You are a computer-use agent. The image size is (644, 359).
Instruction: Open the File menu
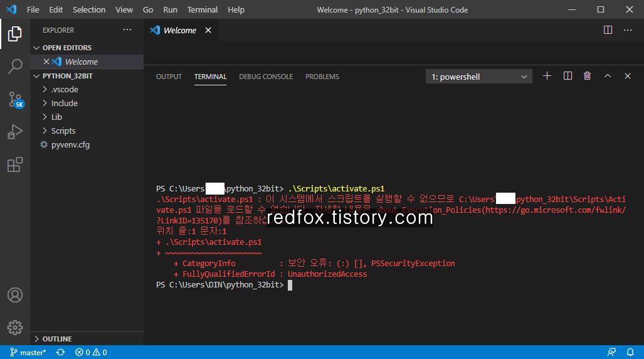tap(33, 9)
